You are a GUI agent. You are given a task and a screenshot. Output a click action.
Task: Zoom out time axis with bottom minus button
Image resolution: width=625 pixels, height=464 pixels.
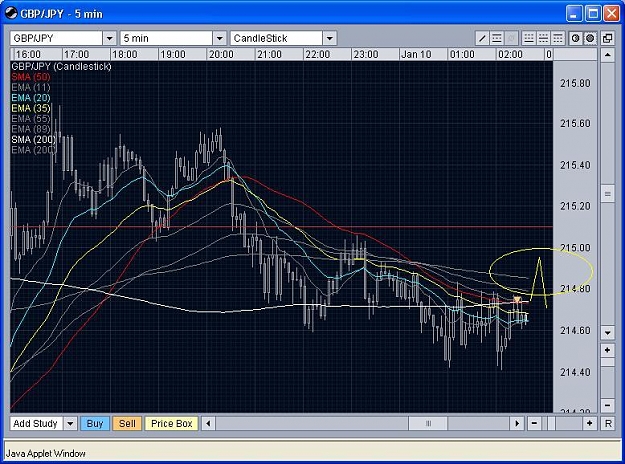(x=535, y=423)
